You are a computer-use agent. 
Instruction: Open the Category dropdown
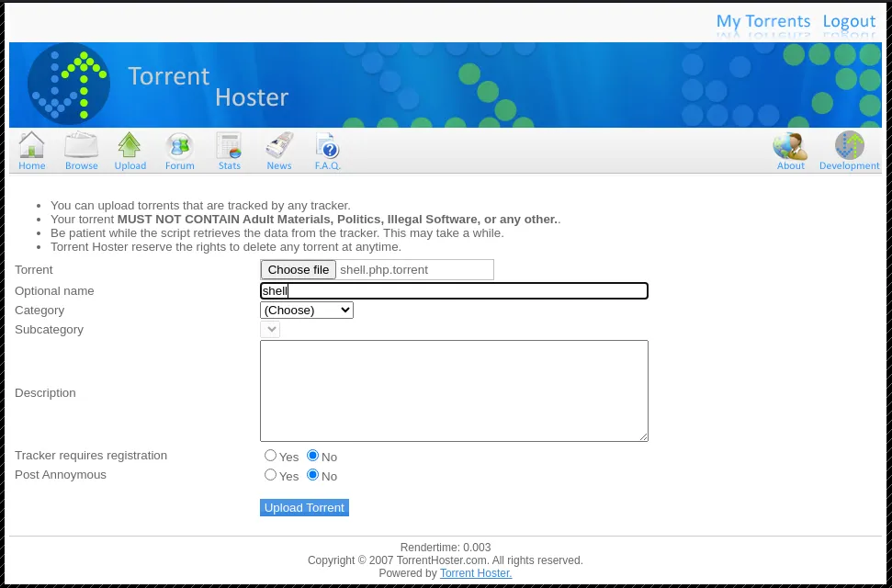307,311
